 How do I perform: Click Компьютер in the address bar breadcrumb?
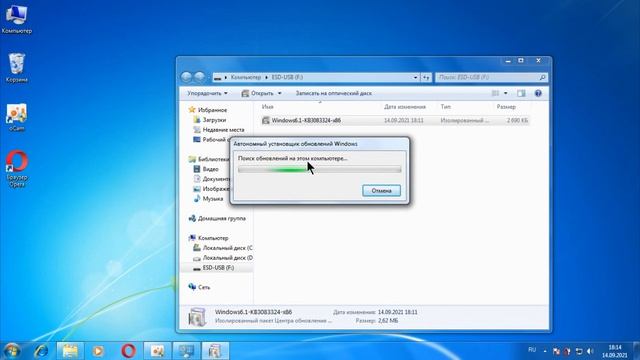(x=246, y=77)
